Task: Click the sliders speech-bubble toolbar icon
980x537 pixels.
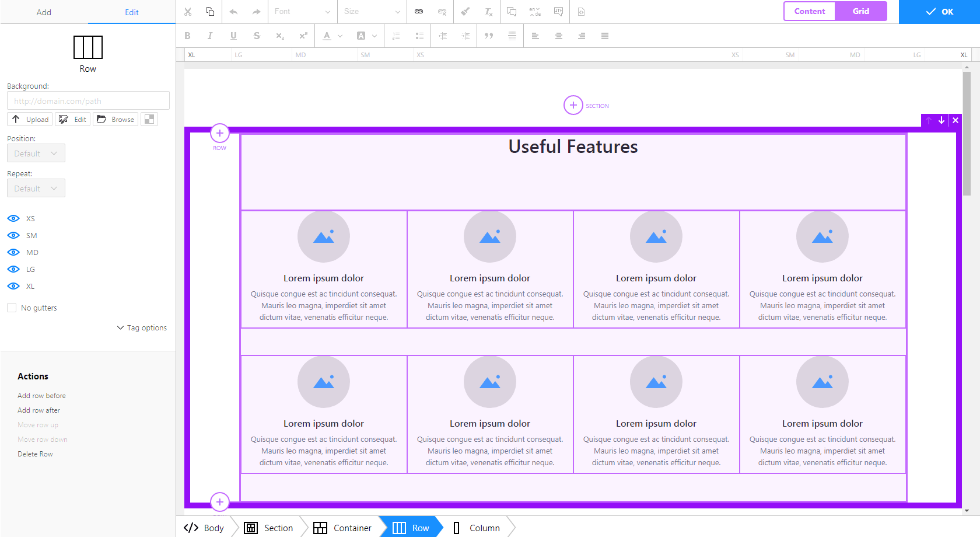Action: click(558, 12)
